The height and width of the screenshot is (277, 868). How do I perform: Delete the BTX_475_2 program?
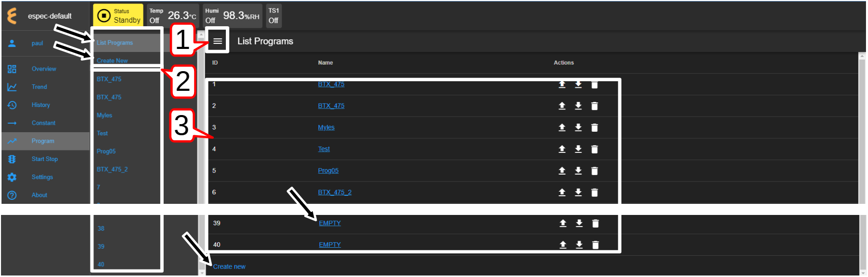pos(595,192)
